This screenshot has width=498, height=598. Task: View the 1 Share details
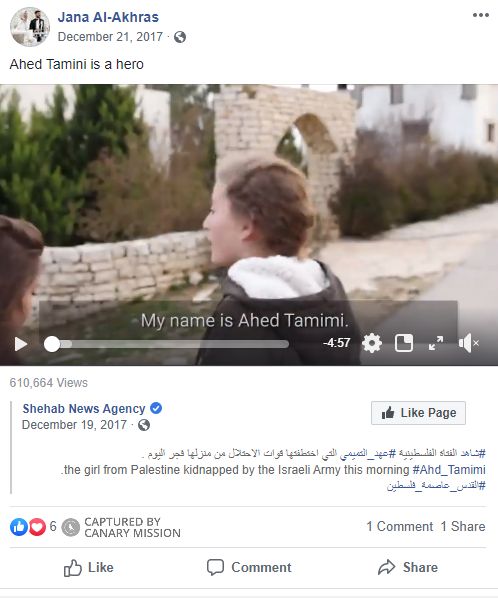tap(463, 527)
